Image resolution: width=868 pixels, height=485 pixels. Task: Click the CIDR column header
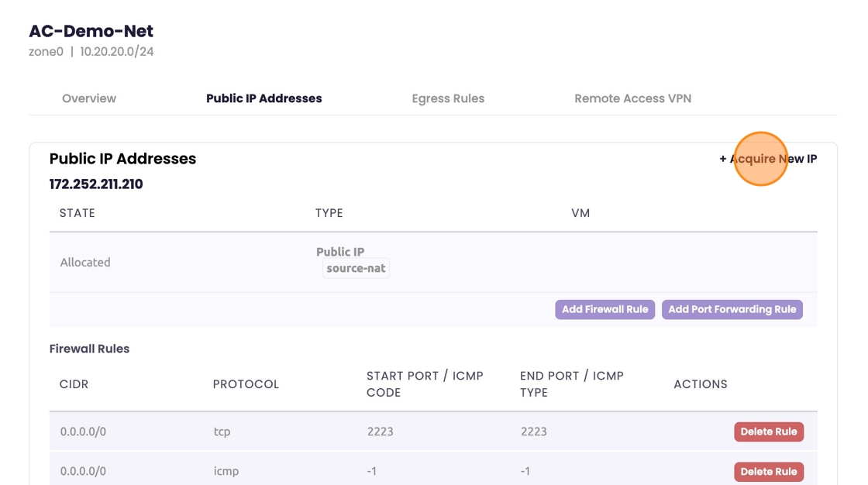[x=74, y=384]
